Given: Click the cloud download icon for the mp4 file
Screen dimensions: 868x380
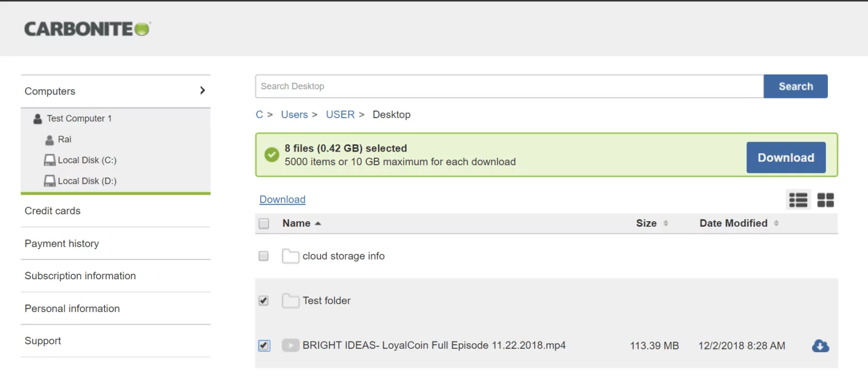Looking at the screenshot, I should pos(820,346).
